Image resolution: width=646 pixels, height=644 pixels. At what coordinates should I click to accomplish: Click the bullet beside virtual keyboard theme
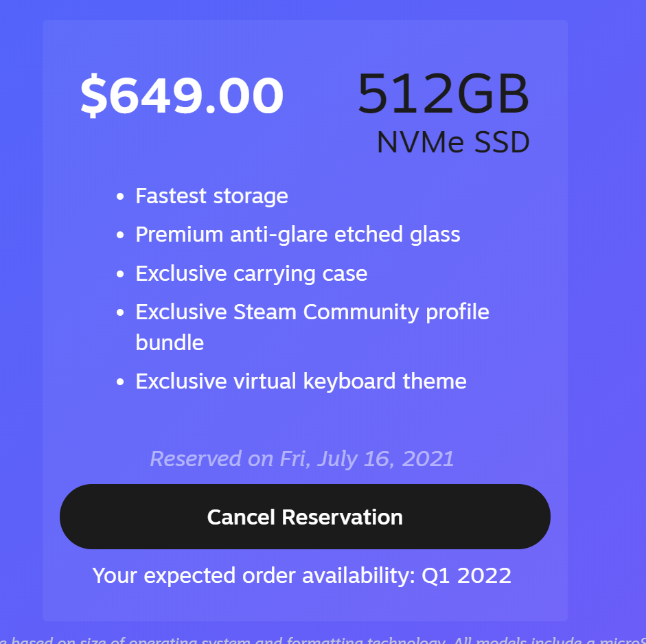coord(120,382)
